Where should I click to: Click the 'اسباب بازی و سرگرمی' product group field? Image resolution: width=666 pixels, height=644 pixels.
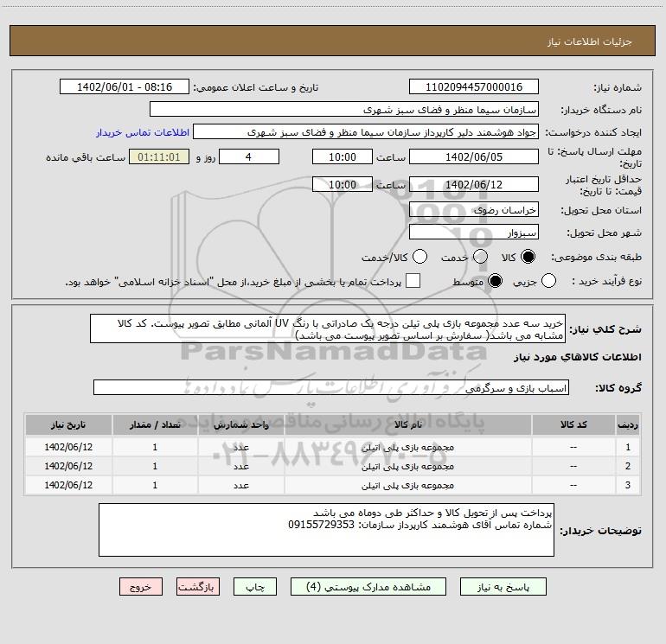click(331, 388)
